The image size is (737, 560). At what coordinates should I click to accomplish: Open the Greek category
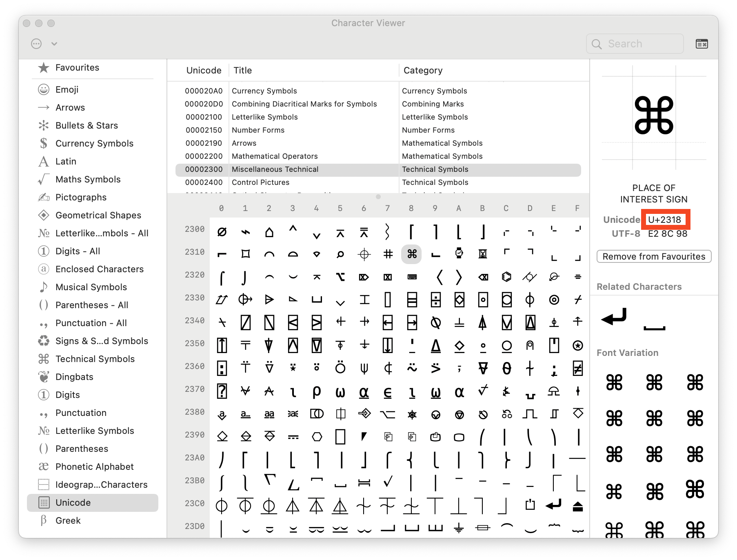pos(93,520)
